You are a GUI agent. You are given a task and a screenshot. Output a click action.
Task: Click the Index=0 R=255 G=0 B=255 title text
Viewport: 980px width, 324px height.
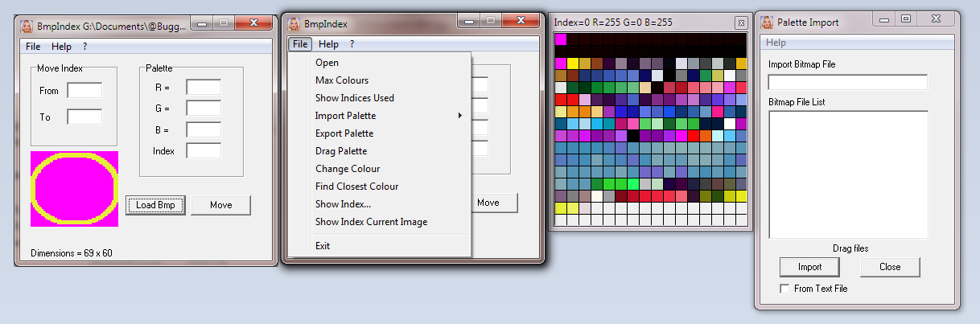[x=611, y=23]
